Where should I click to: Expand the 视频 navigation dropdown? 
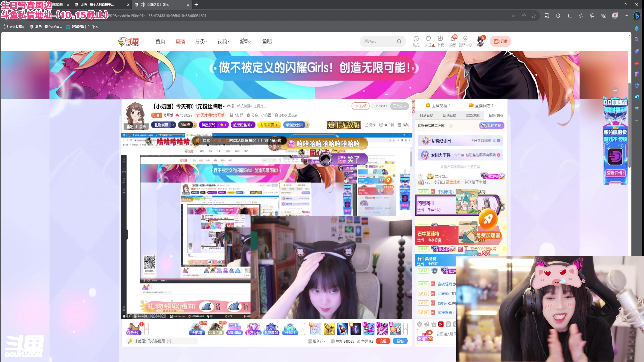(223, 41)
